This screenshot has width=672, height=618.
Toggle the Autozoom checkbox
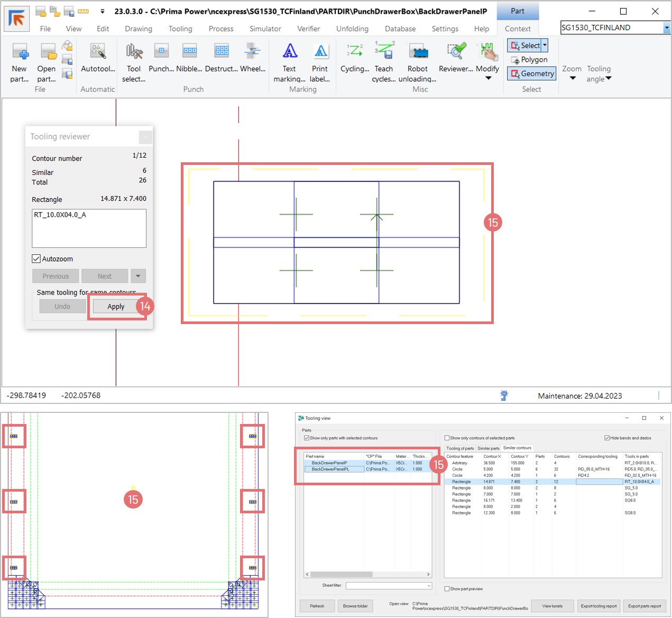36,259
